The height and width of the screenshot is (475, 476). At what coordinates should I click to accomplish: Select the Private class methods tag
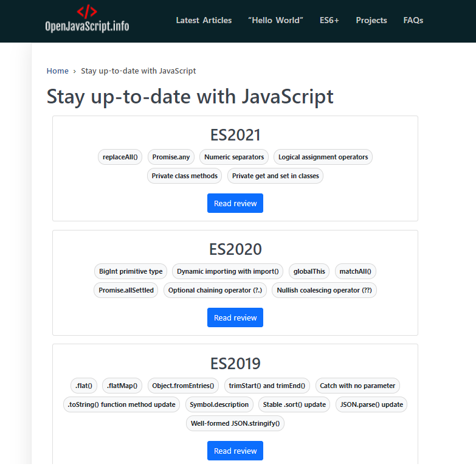click(x=185, y=176)
